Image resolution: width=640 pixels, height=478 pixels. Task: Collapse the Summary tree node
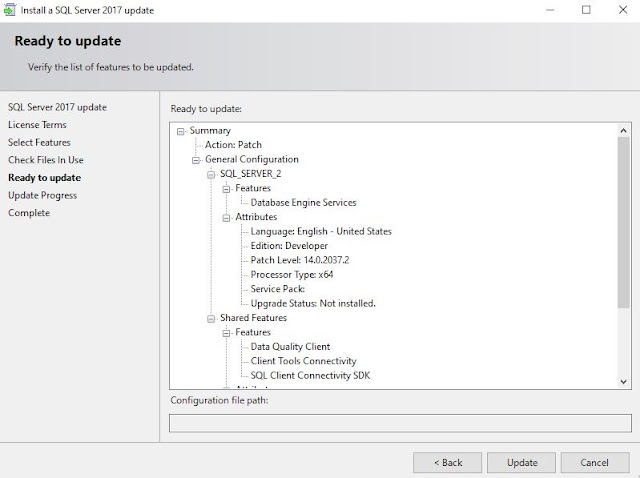pyautogui.click(x=180, y=131)
